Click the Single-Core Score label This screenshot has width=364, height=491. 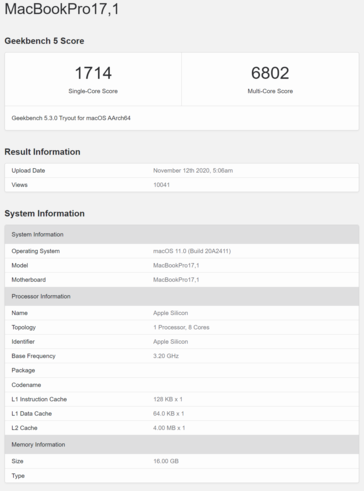tap(93, 91)
